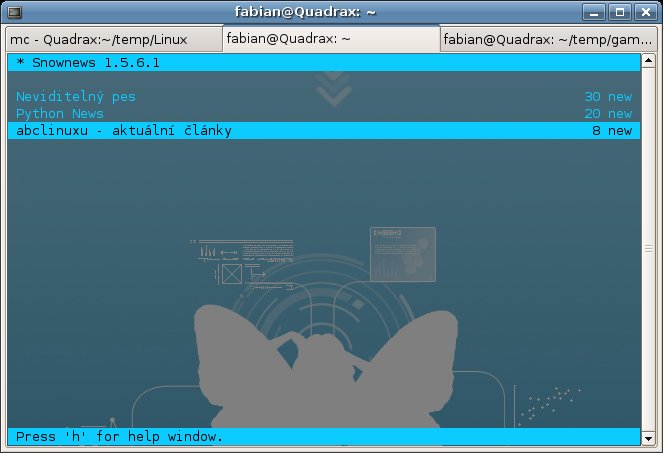Minimize the terminal window

[594, 12]
